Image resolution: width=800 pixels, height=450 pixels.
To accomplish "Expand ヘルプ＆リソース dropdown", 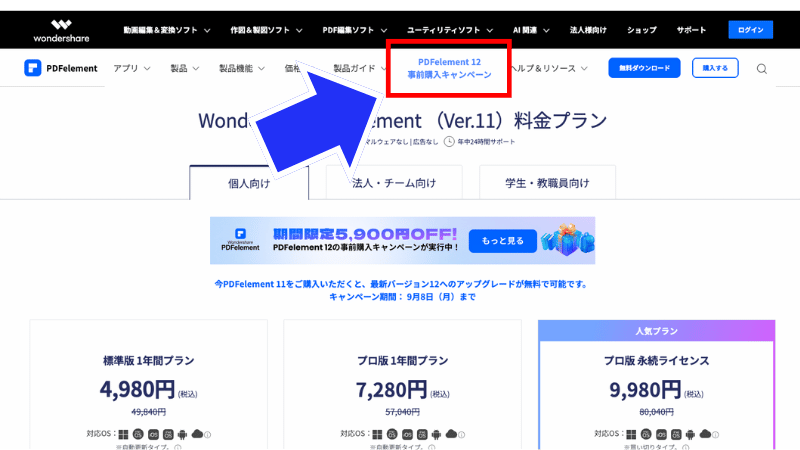I will pos(549,68).
